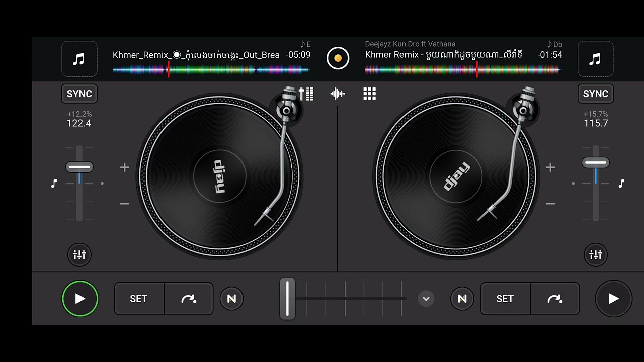The width and height of the screenshot is (644, 362).
Task: Tap the record button at top center
Action: tap(338, 58)
